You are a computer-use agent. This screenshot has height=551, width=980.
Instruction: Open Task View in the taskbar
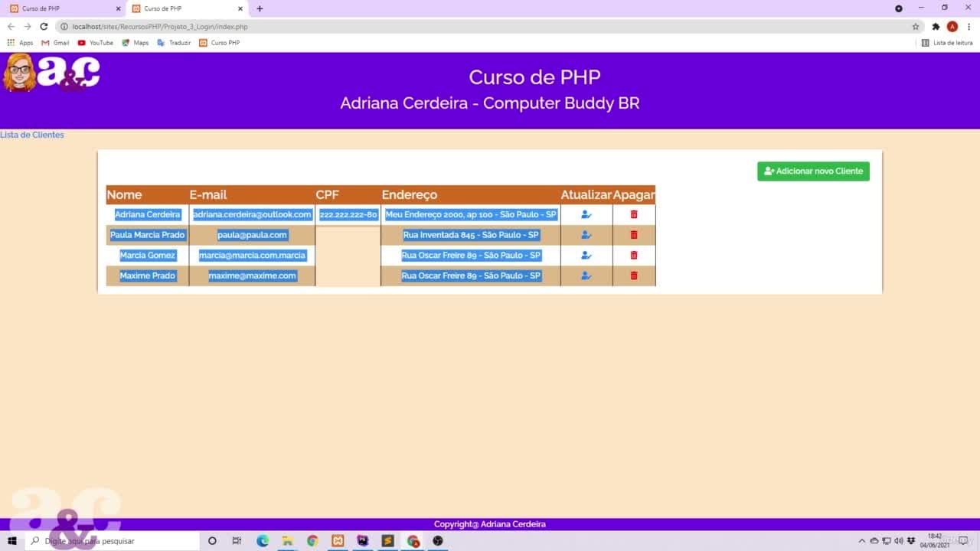[x=237, y=541]
